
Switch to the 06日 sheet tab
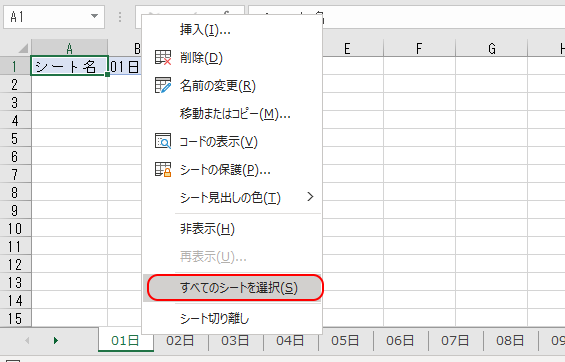click(x=400, y=340)
